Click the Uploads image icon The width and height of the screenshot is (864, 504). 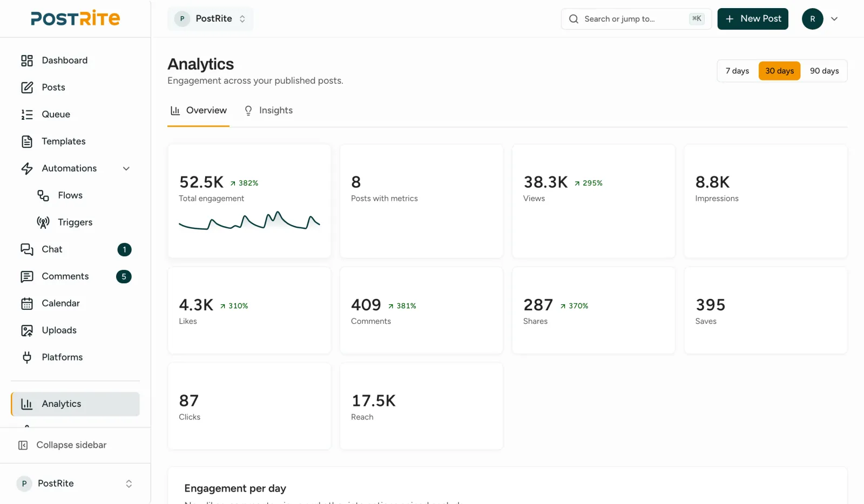27,330
